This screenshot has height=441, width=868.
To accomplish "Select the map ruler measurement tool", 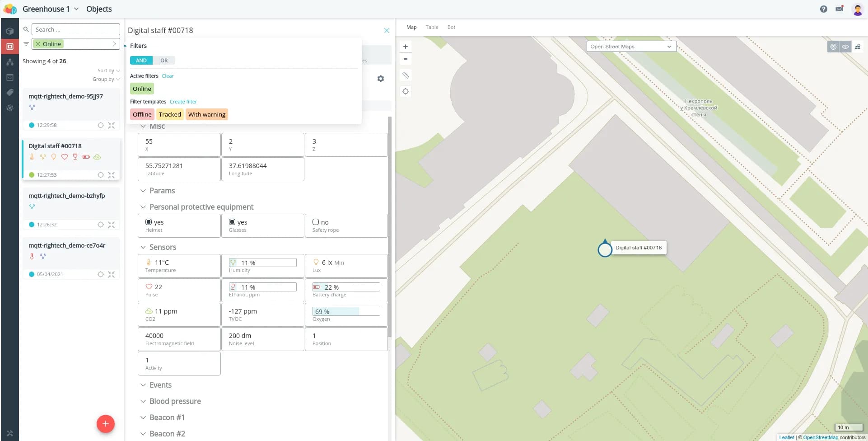I will 405,75.
